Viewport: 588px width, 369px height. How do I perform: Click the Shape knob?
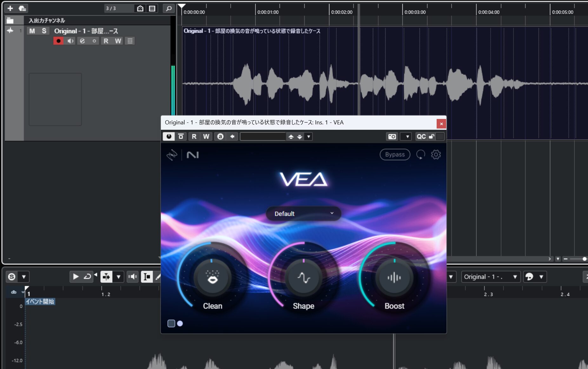pos(304,278)
